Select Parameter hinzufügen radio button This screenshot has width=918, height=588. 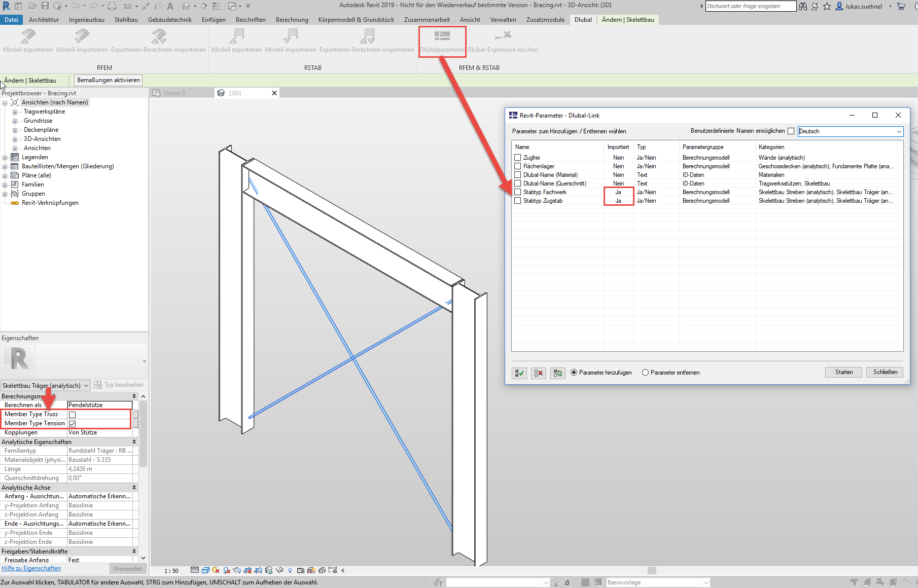[574, 373]
